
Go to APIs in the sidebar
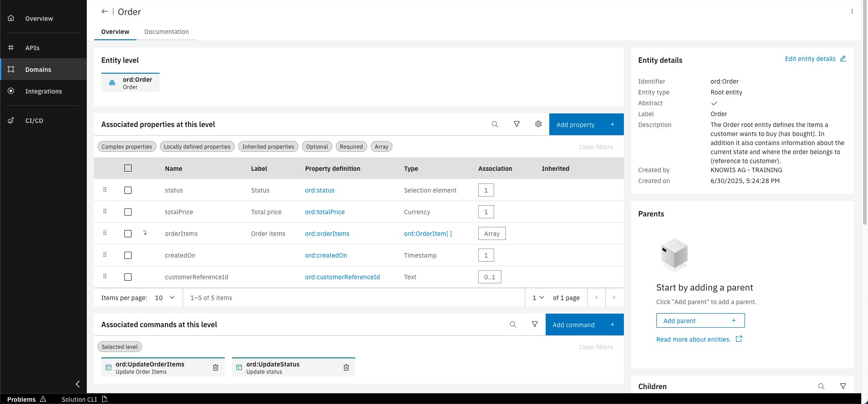[32, 48]
